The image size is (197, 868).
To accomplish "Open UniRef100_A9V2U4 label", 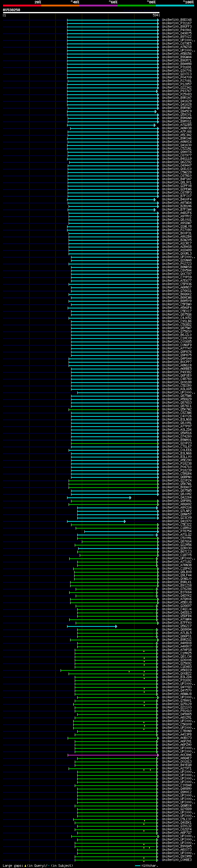I will point(176,508).
